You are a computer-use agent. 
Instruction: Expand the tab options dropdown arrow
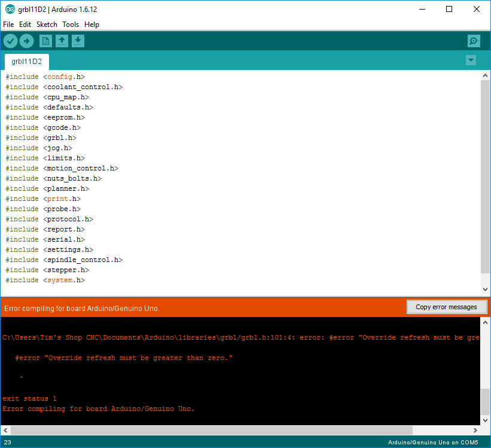pos(471,60)
